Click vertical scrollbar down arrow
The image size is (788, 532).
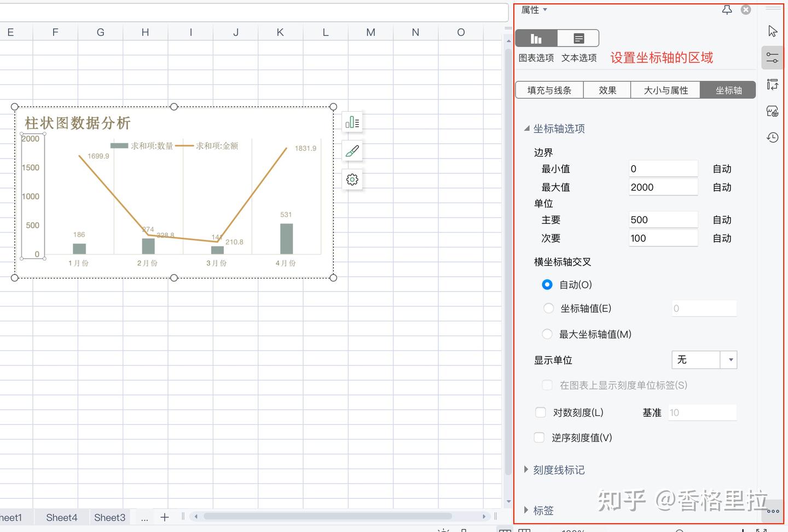(509, 501)
